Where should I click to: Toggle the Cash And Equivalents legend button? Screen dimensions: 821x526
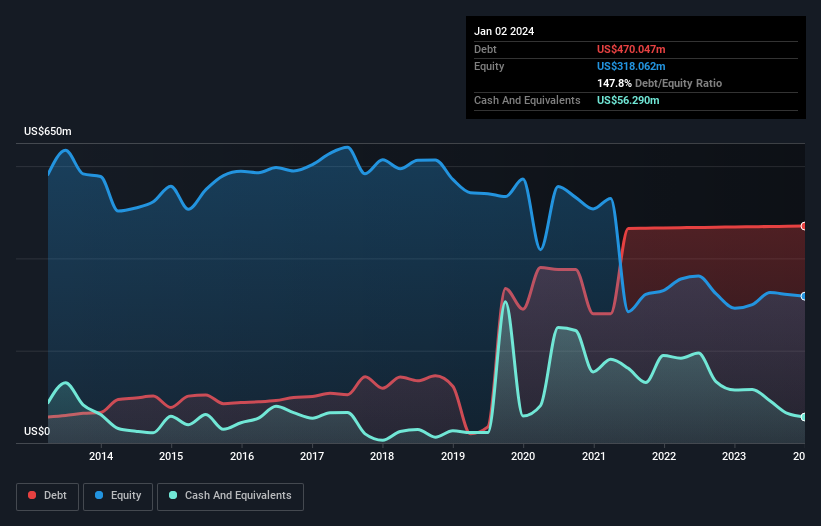pos(230,496)
